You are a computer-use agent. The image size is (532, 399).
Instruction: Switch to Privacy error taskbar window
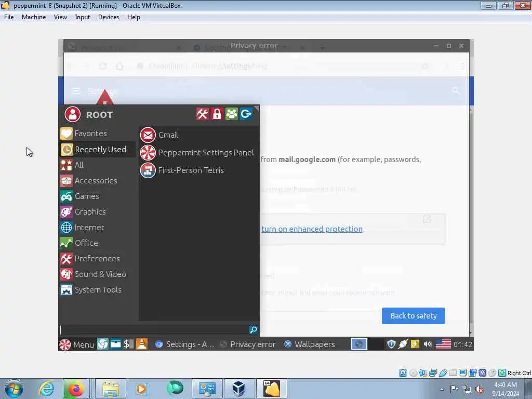(x=248, y=344)
